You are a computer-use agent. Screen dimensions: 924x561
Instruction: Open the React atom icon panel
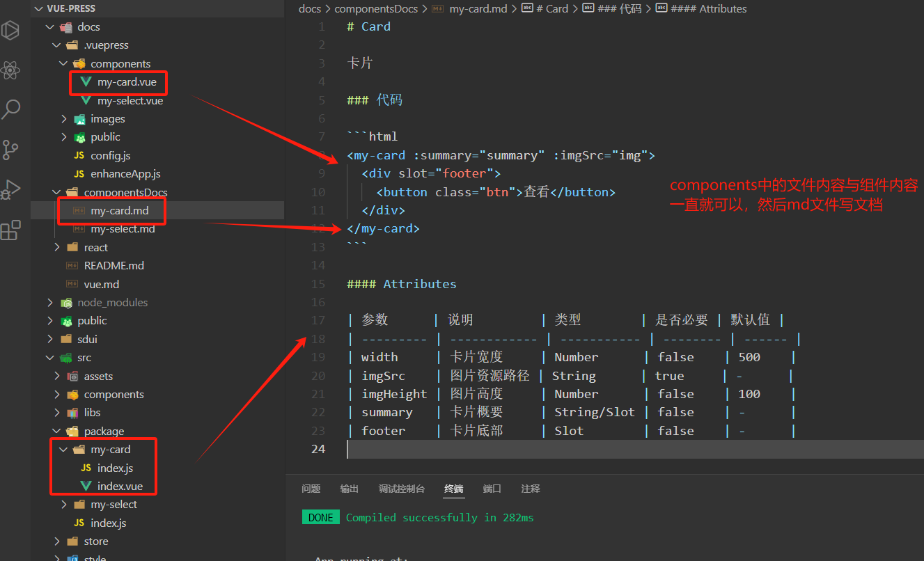10,70
